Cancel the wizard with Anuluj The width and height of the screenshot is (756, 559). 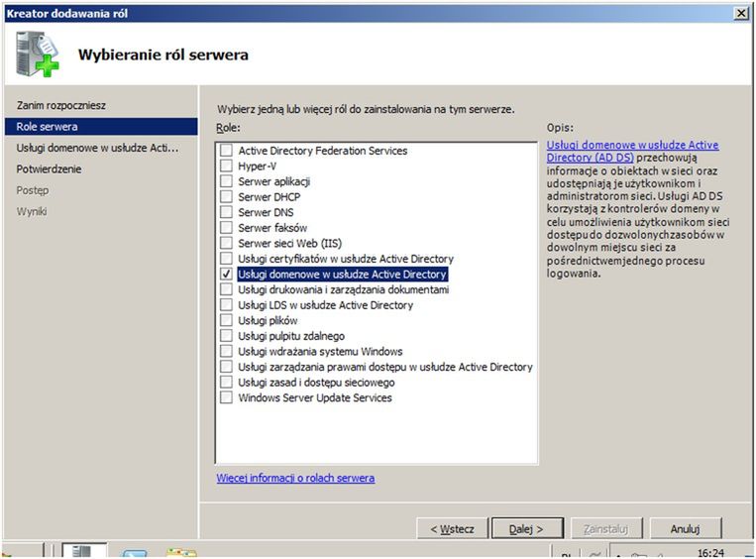click(686, 528)
